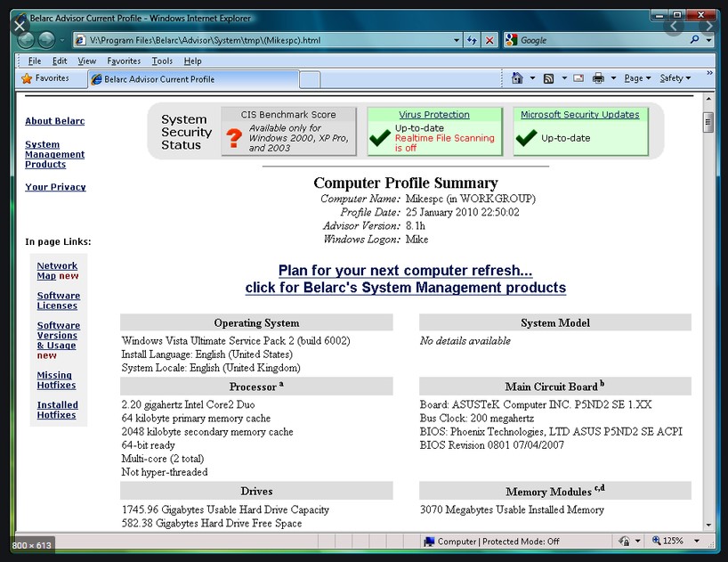Open the Favorites menu
Screen dimensions: 728x562
point(124,61)
